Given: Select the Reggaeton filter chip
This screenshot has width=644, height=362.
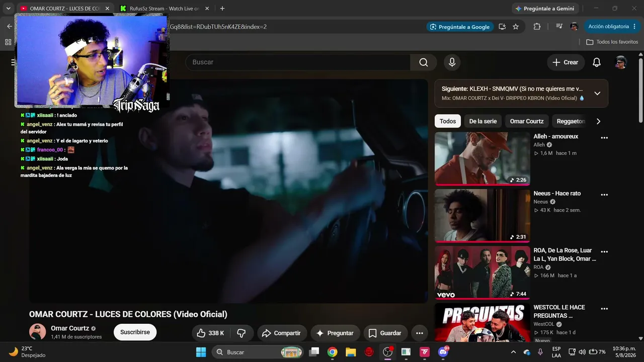Looking at the screenshot, I should pyautogui.click(x=571, y=121).
